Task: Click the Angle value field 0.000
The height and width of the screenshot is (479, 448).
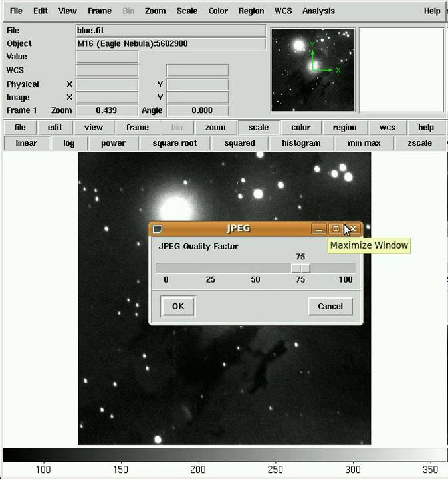Action: click(198, 110)
